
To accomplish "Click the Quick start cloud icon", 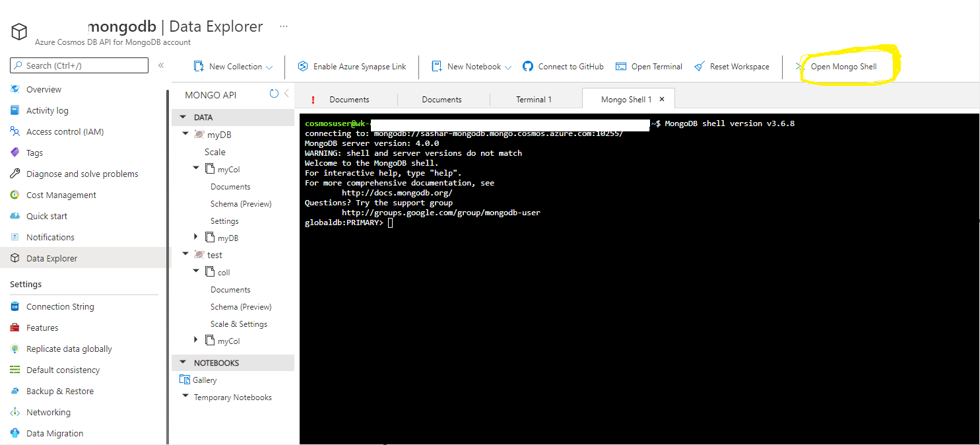I will (x=15, y=216).
